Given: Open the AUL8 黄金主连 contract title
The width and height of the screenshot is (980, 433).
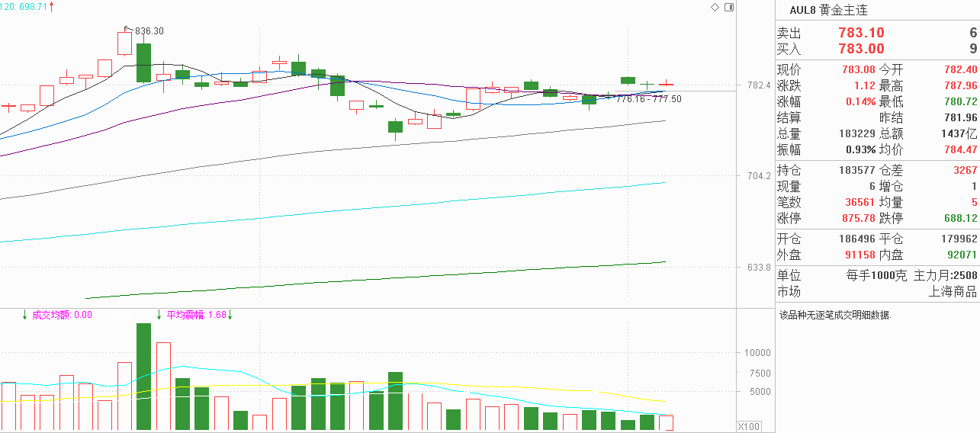Looking at the screenshot, I should (x=828, y=10).
